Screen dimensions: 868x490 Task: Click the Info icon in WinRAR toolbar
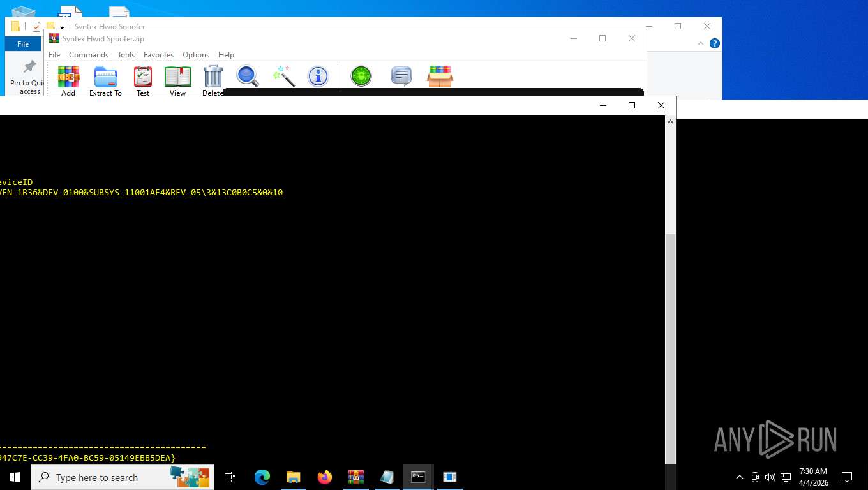pyautogui.click(x=318, y=76)
